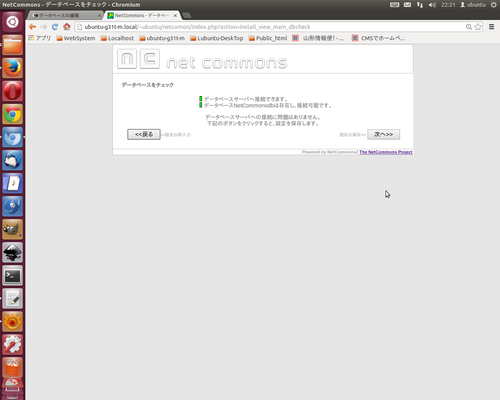This screenshot has height=400, width=500.
Task: Switch to the first database editing tab
Action: pyautogui.click(x=65, y=15)
